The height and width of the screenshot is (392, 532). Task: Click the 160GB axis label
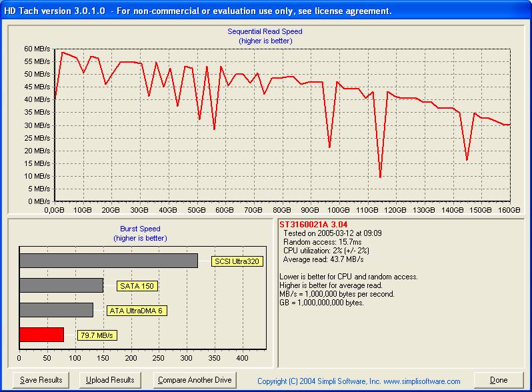509,210
